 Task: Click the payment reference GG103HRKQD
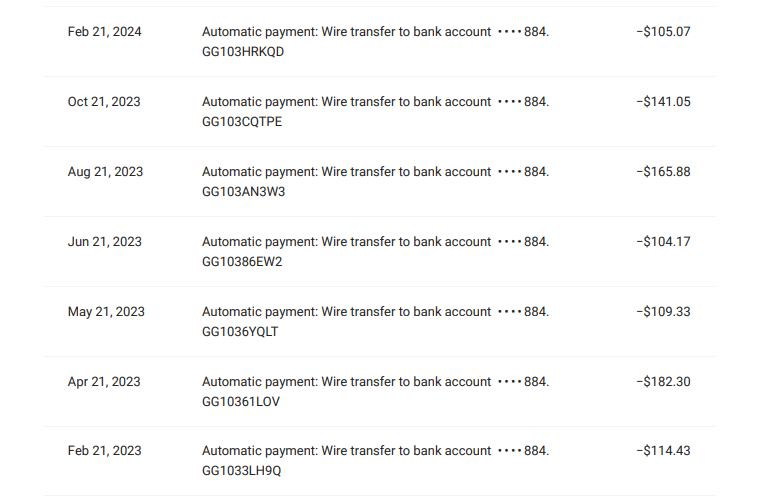click(243, 52)
